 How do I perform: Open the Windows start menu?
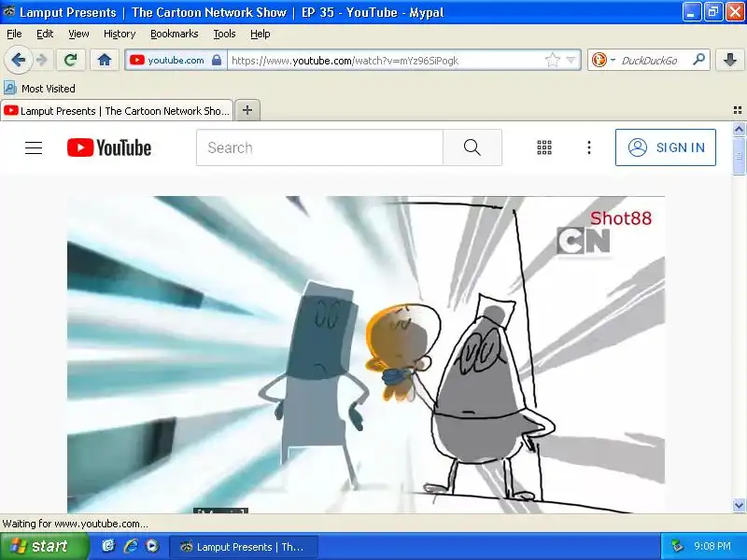[x=44, y=546]
